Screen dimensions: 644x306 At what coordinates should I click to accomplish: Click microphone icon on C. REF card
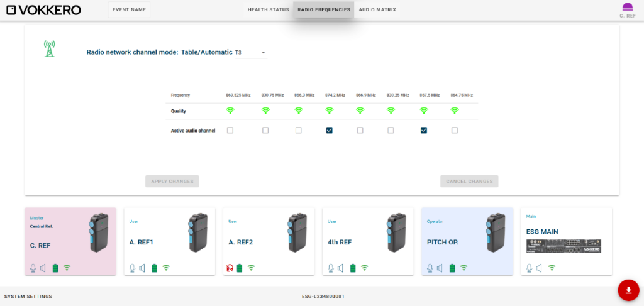click(33, 268)
